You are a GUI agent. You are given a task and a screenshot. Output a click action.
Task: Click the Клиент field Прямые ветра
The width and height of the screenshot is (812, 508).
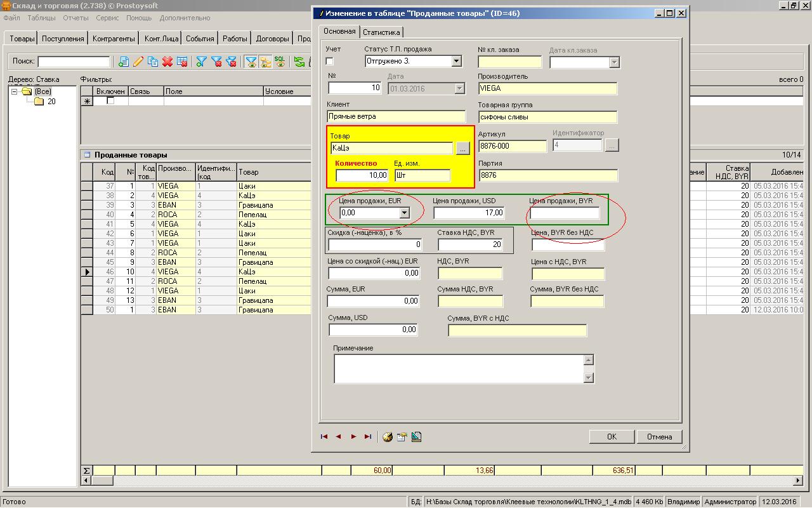(396, 117)
